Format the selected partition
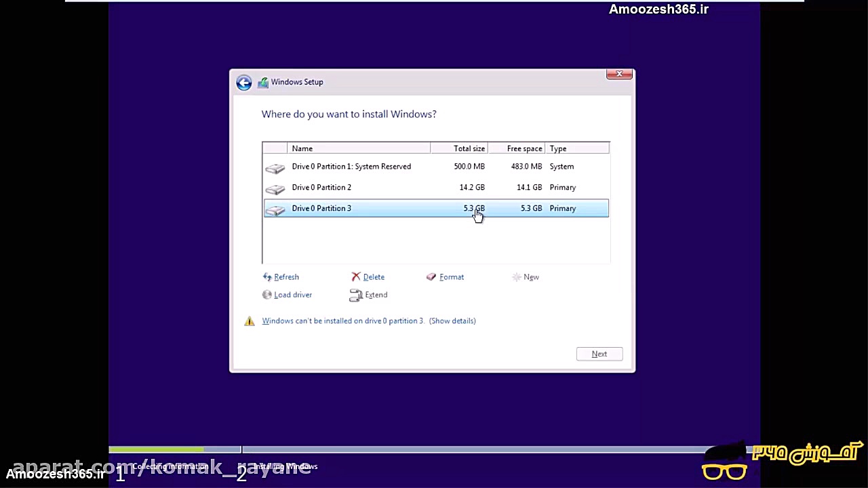Image resolution: width=868 pixels, height=488 pixels. click(x=452, y=277)
